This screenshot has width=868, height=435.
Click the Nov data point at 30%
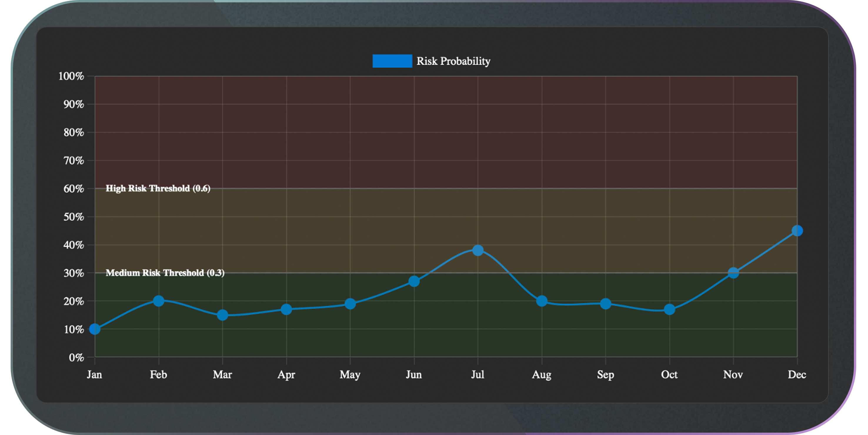pos(733,272)
